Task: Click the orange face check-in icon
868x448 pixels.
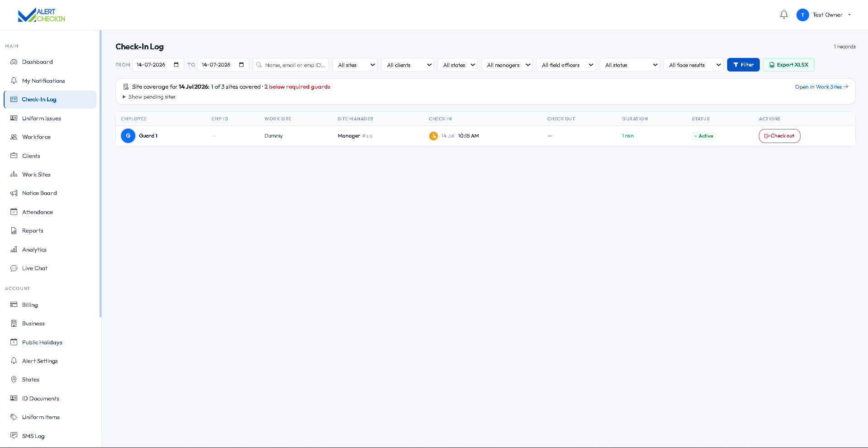Action: click(433, 136)
